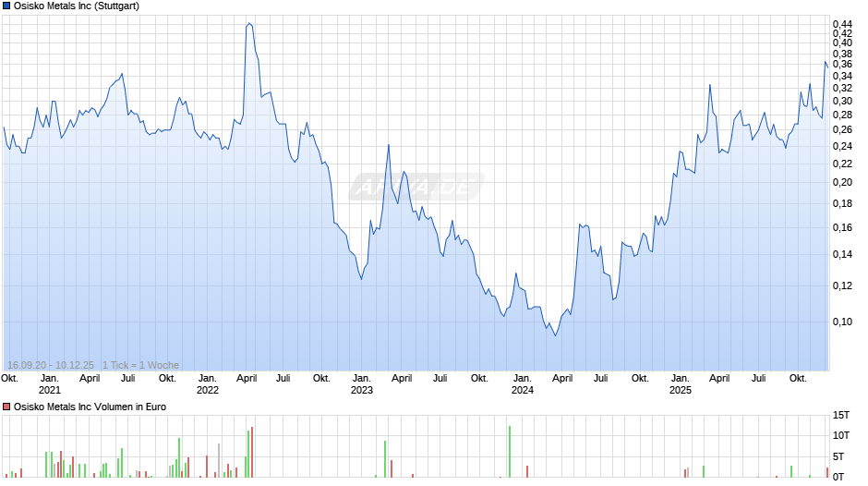Click the latest price point at chart end
The width and height of the screenshot is (868, 486).
click(827, 67)
